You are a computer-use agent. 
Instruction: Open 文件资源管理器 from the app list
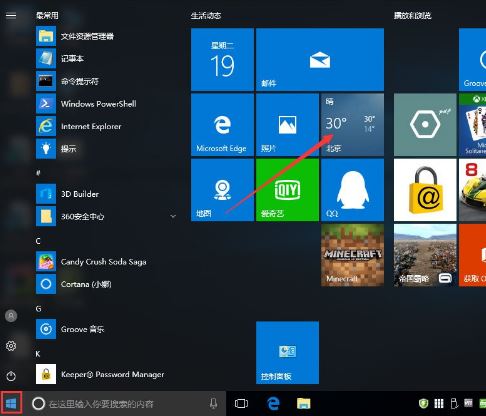107,36
